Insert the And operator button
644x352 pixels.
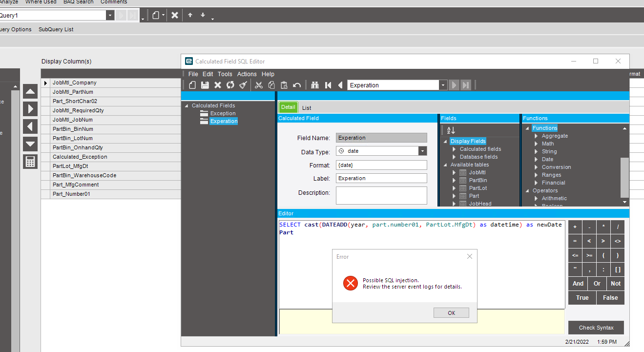click(578, 284)
